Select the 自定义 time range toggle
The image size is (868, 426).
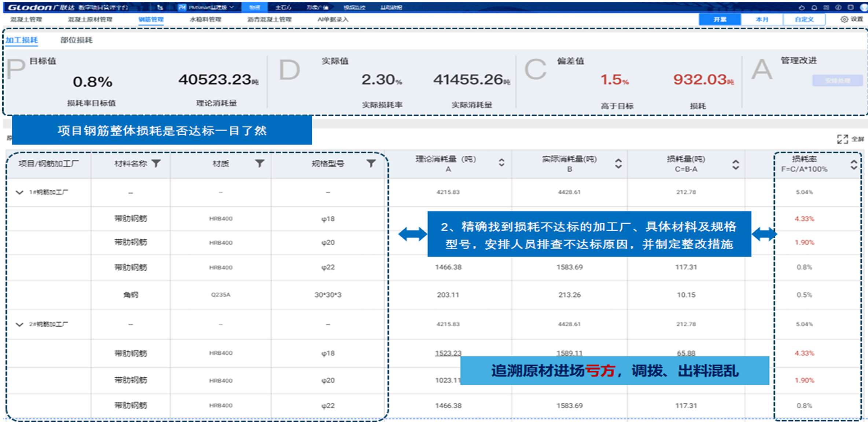click(804, 19)
